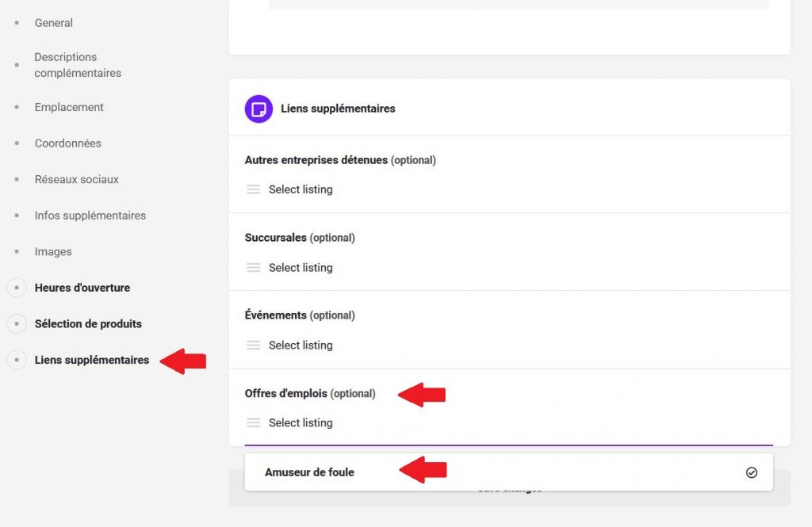Screen dimensions: 812x527
Task: Click the Offres d'emplois Select listing field
Action: [x=508, y=423]
